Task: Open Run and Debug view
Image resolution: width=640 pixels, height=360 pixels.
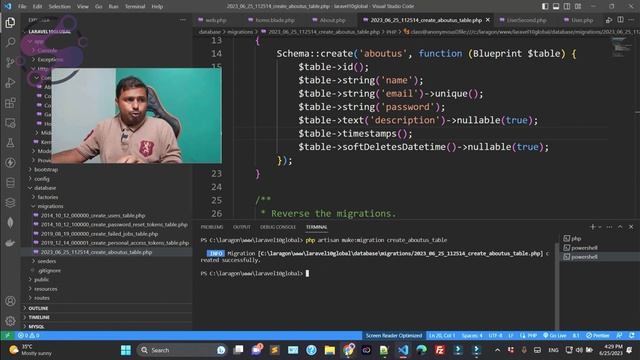Action: [10, 82]
